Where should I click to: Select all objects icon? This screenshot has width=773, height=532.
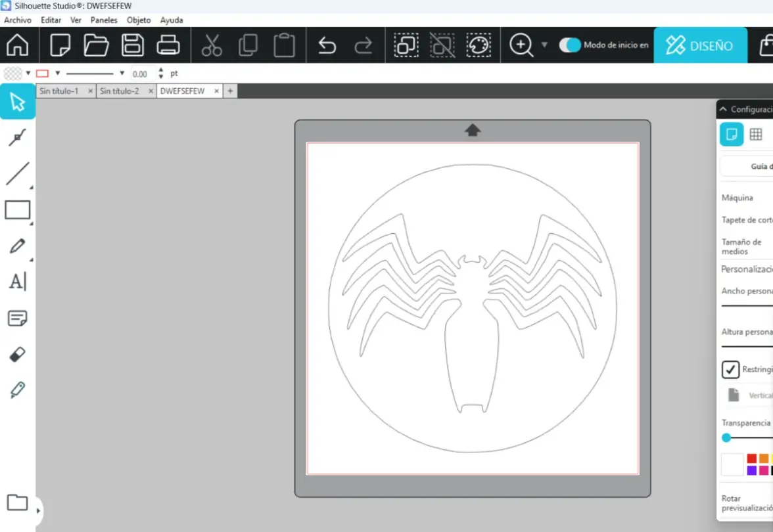(406, 45)
